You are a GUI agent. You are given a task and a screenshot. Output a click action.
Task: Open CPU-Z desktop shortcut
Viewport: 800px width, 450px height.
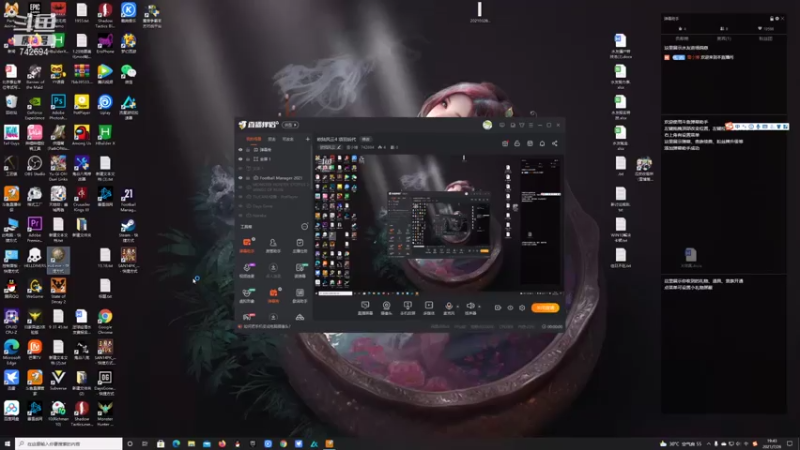[11, 321]
